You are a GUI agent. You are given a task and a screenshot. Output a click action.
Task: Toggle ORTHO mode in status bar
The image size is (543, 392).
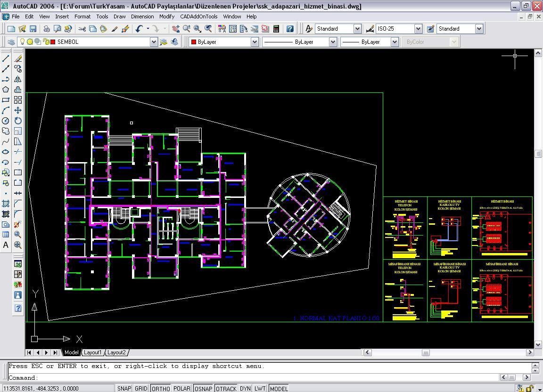[x=160, y=388]
